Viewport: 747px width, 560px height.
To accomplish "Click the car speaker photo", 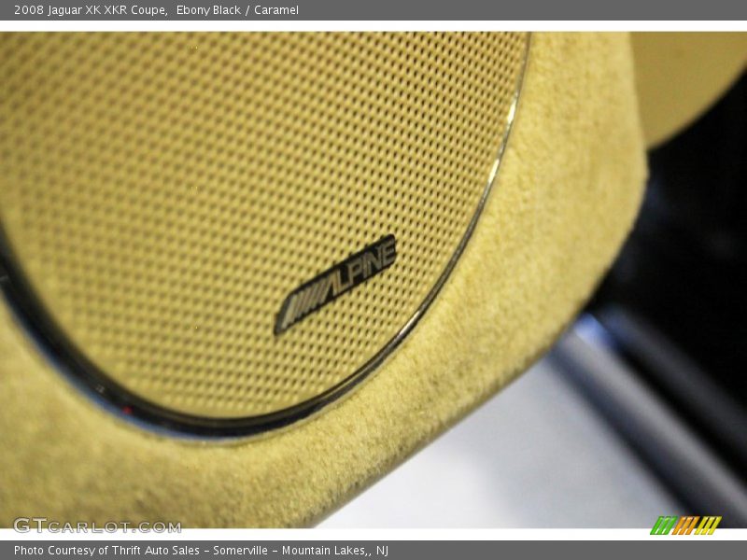I will coord(373,280).
